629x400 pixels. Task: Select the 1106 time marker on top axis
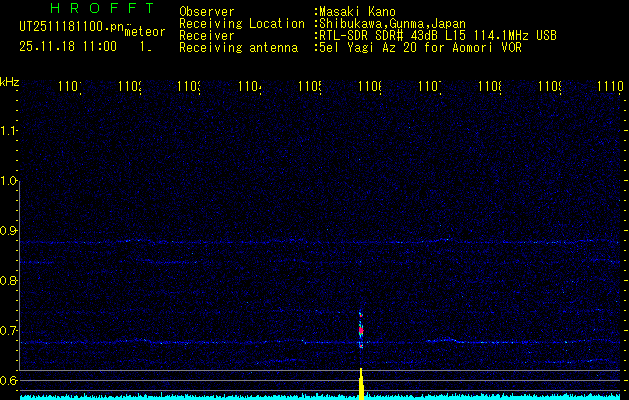369,88
